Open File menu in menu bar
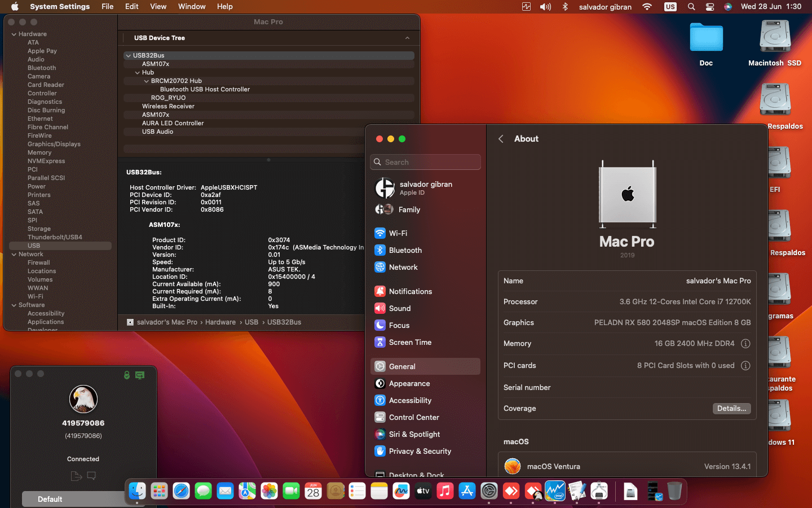This screenshot has height=508, width=812. [107, 7]
